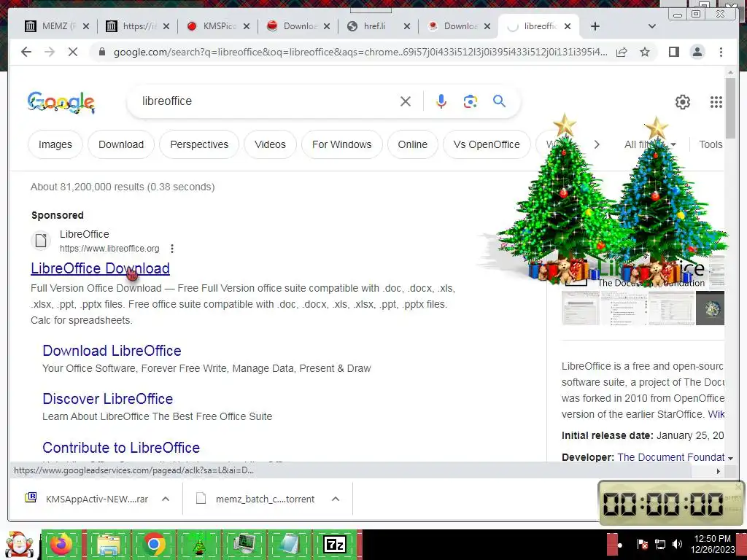Click inside the libreoffice search field
747x560 pixels.
tap(267, 101)
